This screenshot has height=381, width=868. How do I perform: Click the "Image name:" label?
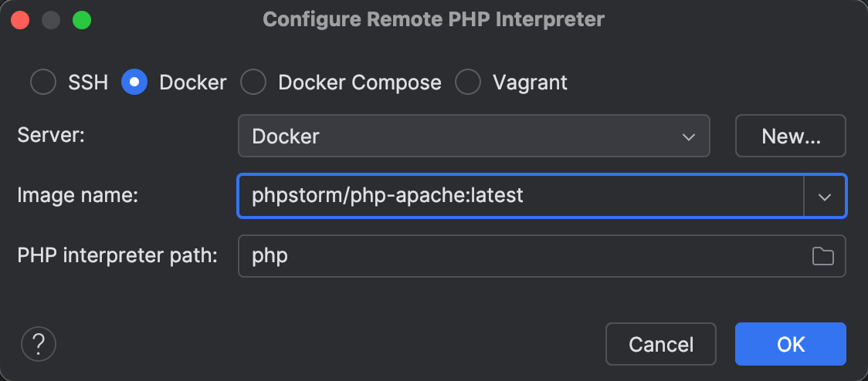pyautogui.click(x=77, y=196)
